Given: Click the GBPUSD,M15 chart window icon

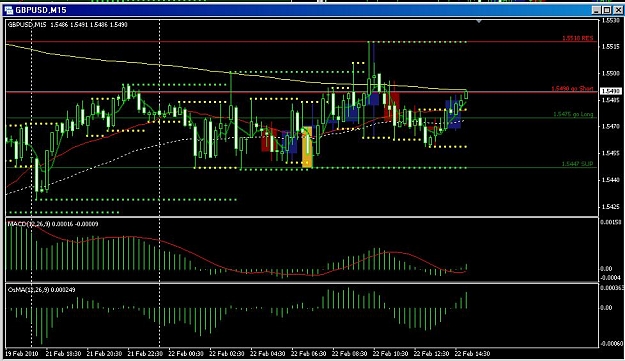Looking at the screenshot, I should click(x=9, y=10).
